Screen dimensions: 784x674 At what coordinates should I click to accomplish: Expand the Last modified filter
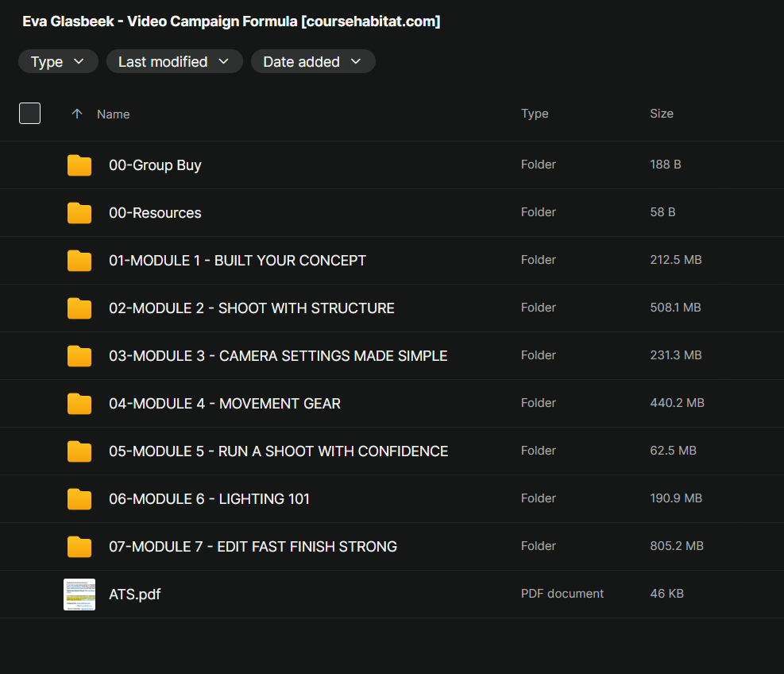(175, 61)
